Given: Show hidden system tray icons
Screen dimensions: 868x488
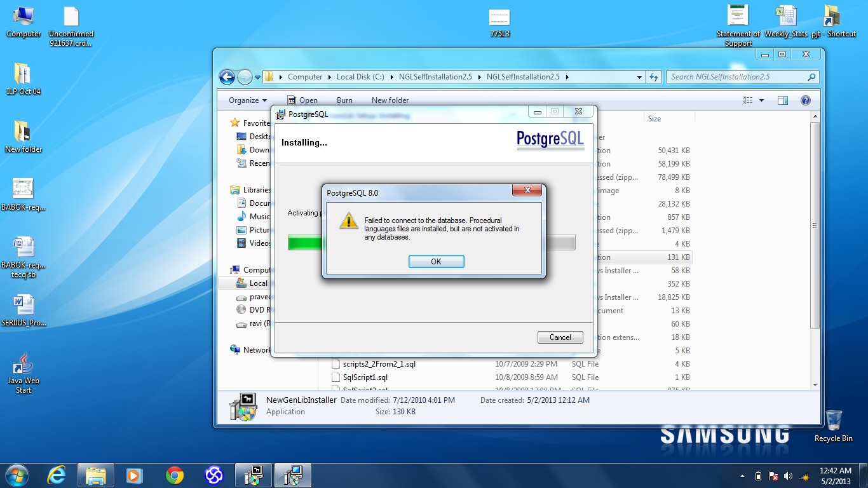Looking at the screenshot, I should [743, 476].
